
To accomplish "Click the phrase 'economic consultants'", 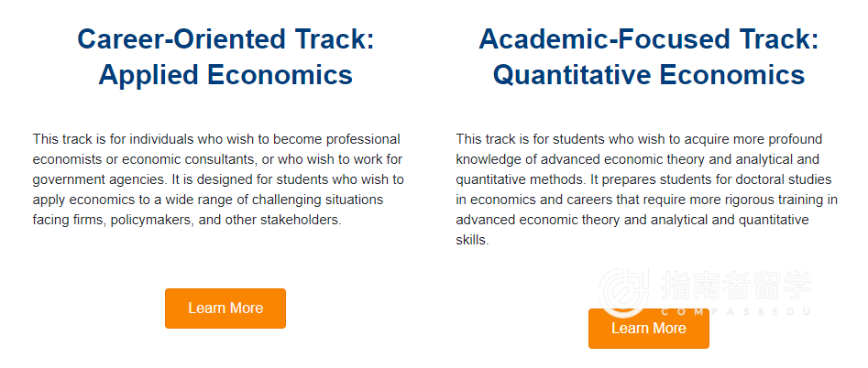I will click(188, 159).
